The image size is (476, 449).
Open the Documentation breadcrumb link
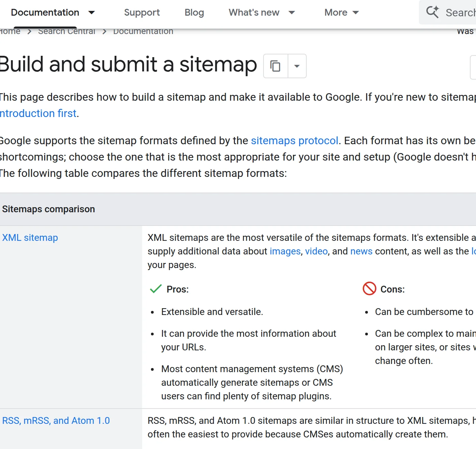143,31
